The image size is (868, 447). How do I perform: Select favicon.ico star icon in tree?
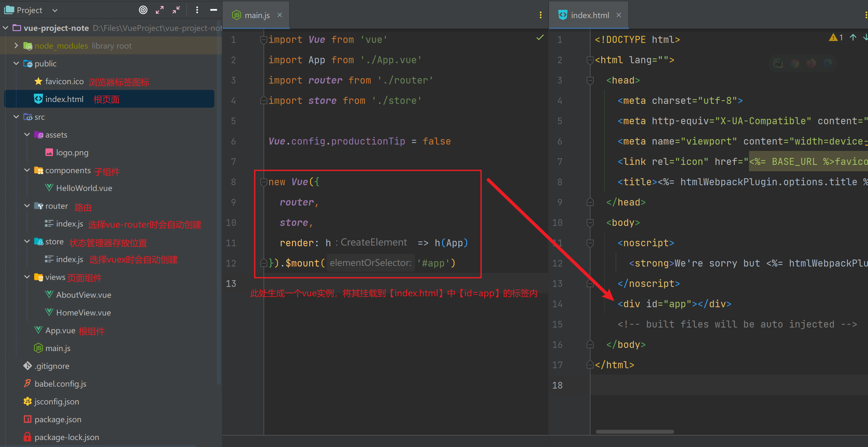(38, 81)
